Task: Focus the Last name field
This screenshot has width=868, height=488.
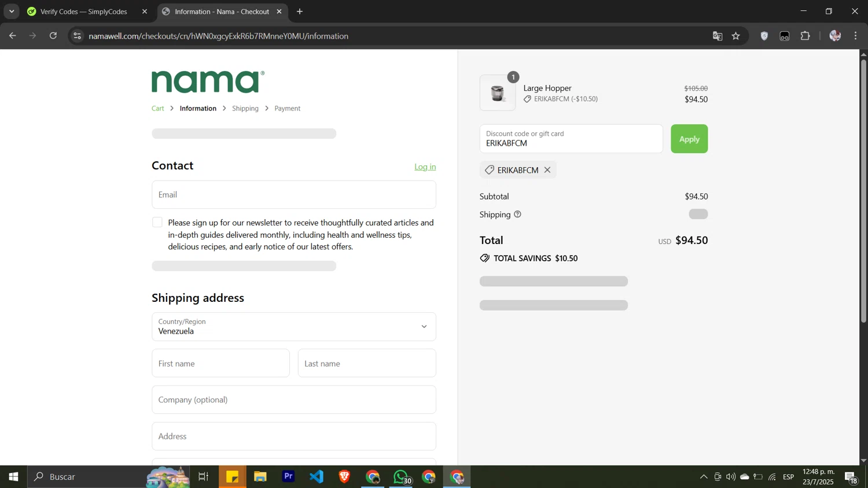Action: [367, 363]
